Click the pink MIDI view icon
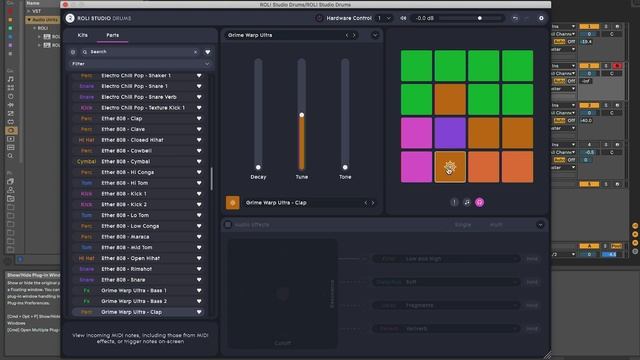Image resolution: width=640 pixels, height=360 pixels. click(x=480, y=202)
